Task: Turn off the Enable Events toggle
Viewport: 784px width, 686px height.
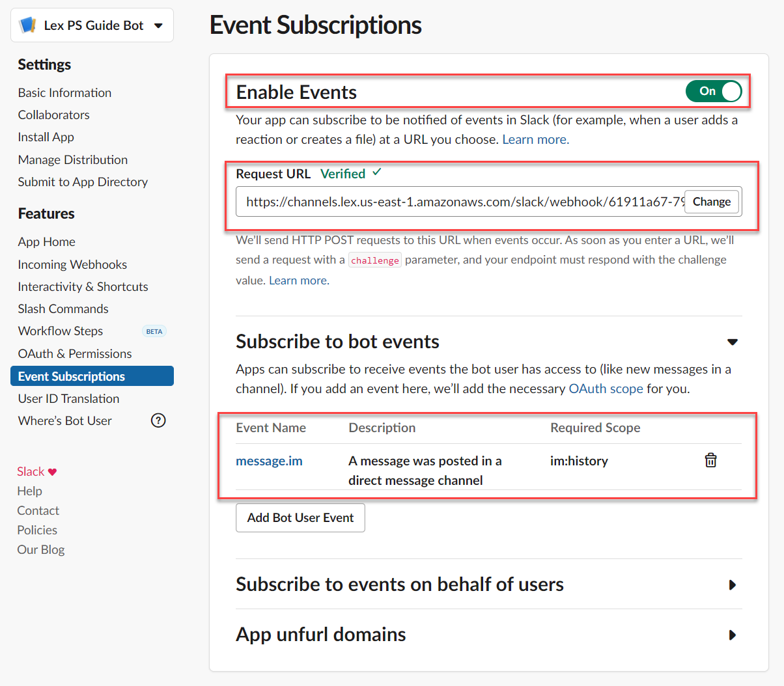Action: pos(714,91)
